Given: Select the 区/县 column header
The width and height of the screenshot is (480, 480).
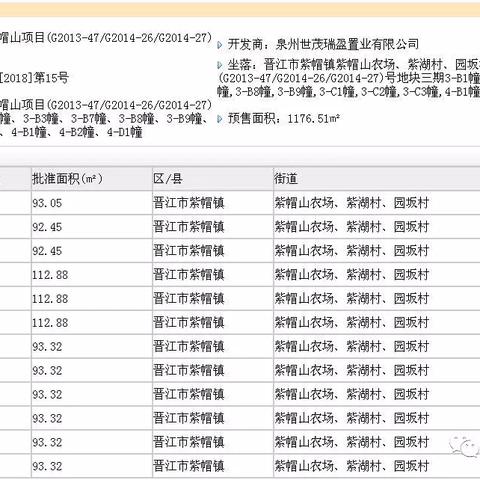Looking at the screenshot, I should coord(213,179).
